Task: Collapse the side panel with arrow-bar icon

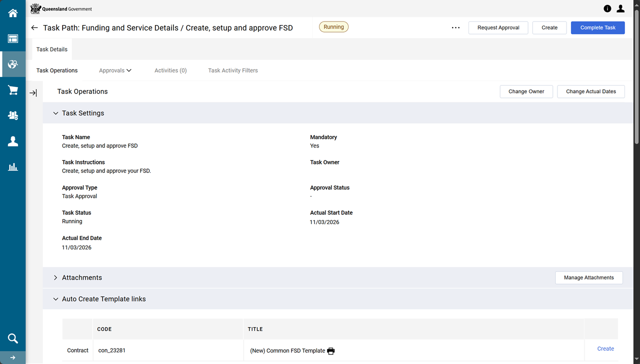Action: [x=33, y=93]
